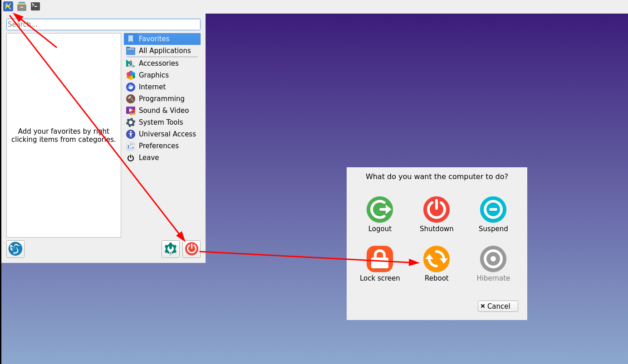
Task: Show the Preferences category
Action: [158, 146]
